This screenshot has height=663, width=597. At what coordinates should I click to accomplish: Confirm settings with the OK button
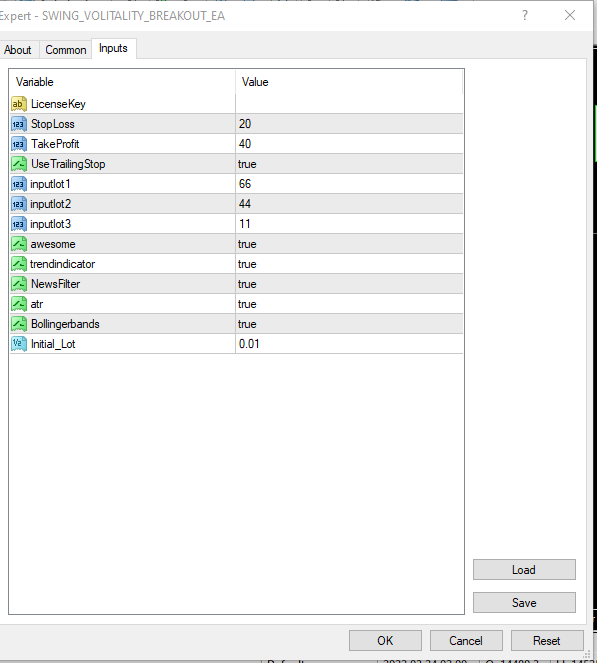click(x=385, y=641)
